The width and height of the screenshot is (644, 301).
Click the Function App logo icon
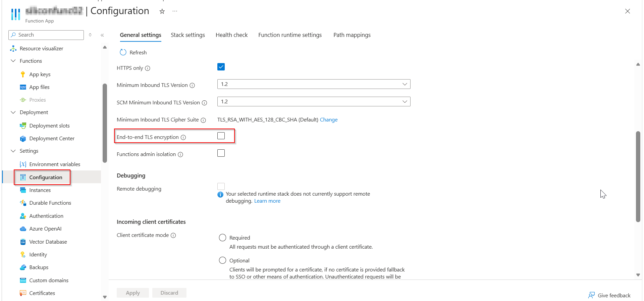pyautogui.click(x=15, y=14)
